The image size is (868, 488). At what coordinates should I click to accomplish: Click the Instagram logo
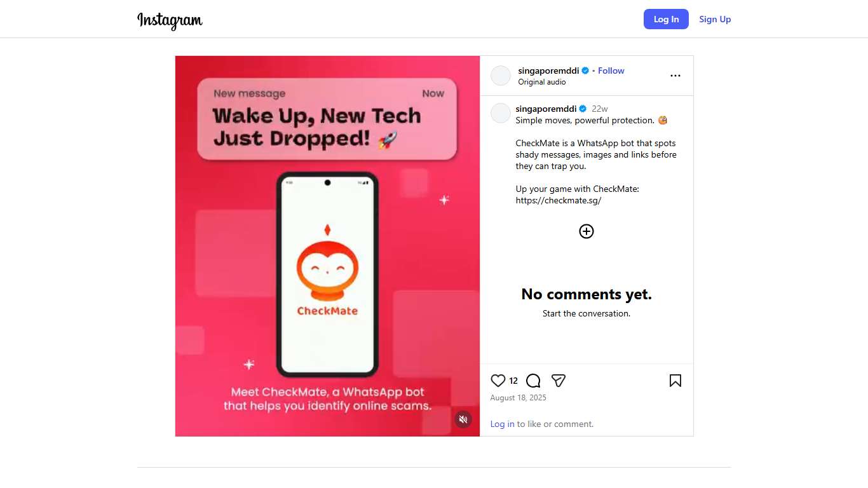[170, 20]
